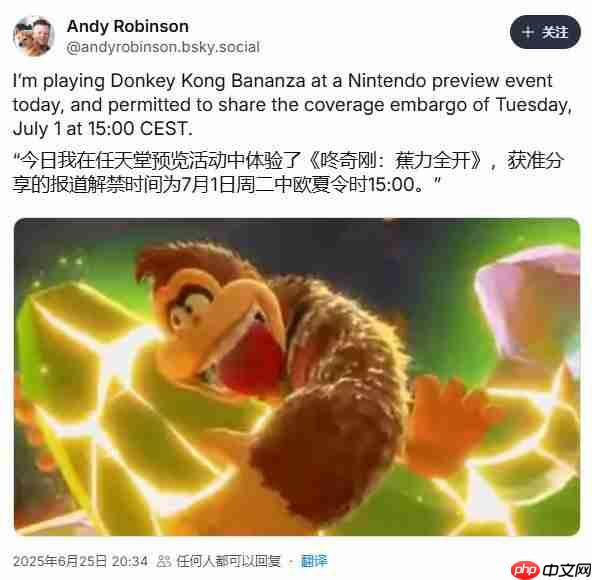Image resolution: width=592 pixels, height=580 pixels.
Task: Translate the post via the 翻译 link
Action: point(314,561)
